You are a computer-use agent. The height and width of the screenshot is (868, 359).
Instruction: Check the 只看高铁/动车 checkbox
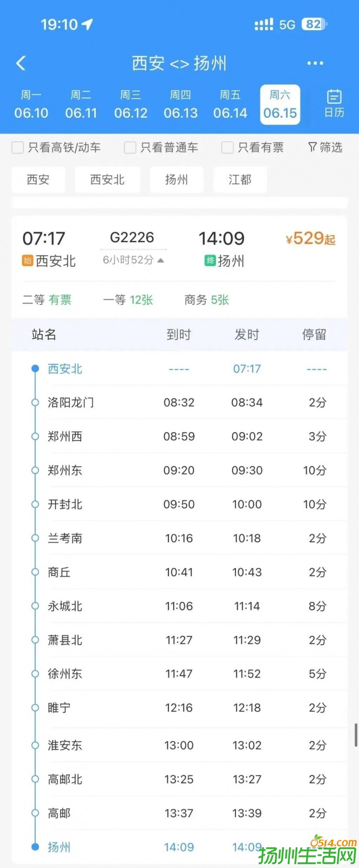tap(18, 147)
